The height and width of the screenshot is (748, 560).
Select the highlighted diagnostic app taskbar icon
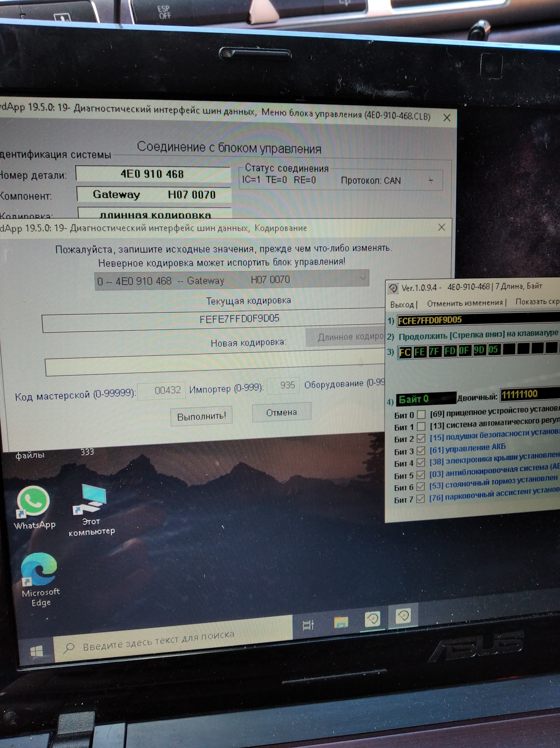pos(403,616)
